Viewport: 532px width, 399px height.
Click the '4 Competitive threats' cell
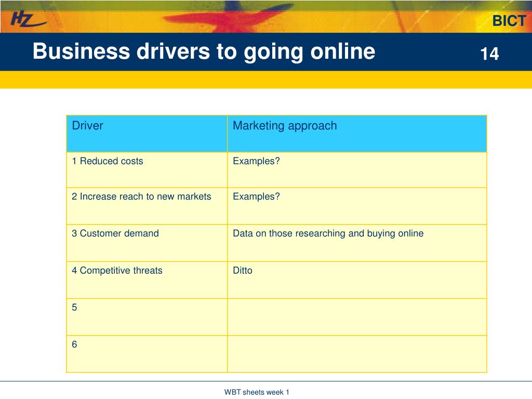tap(147, 280)
